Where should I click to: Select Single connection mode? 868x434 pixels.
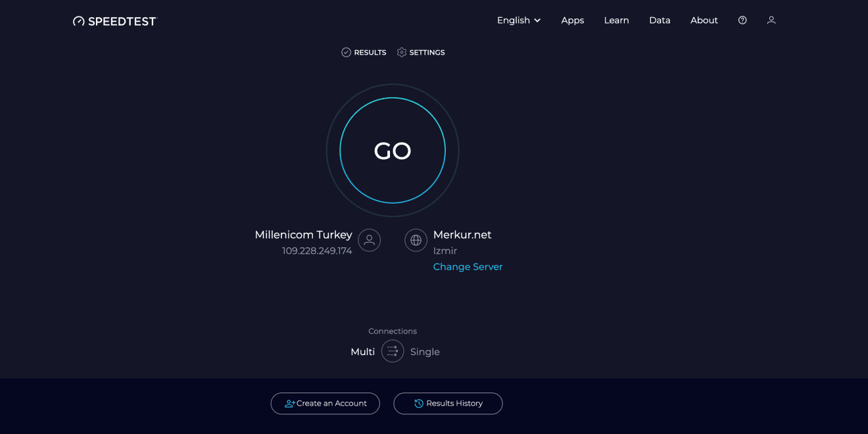coord(425,352)
